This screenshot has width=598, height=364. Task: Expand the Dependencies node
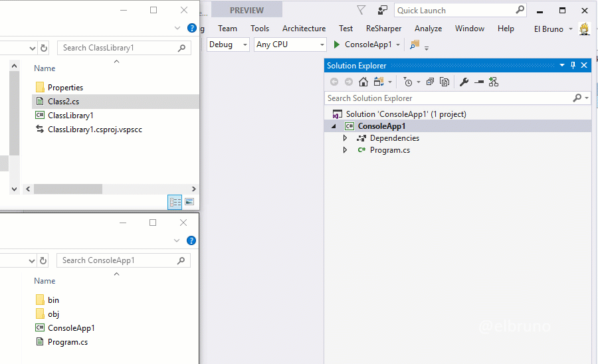tap(345, 138)
